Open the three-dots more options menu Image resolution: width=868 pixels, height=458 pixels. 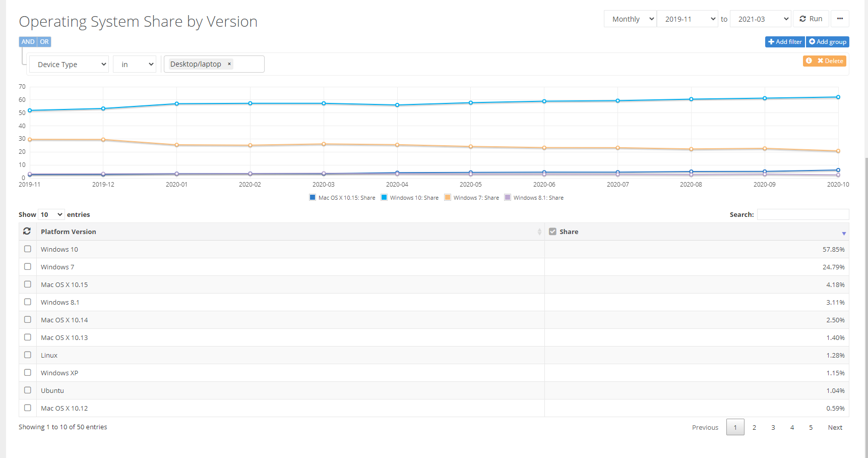840,19
